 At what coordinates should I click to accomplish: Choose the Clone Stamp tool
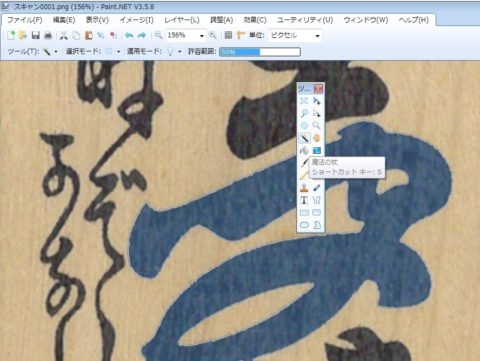pos(304,188)
